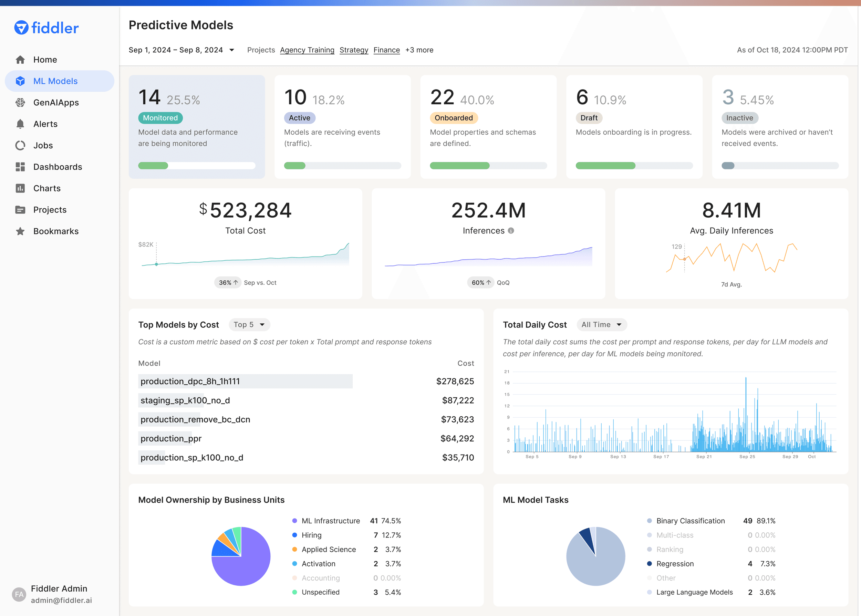
Task: Click the Inferences info icon
Action: (x=511, y=231)
